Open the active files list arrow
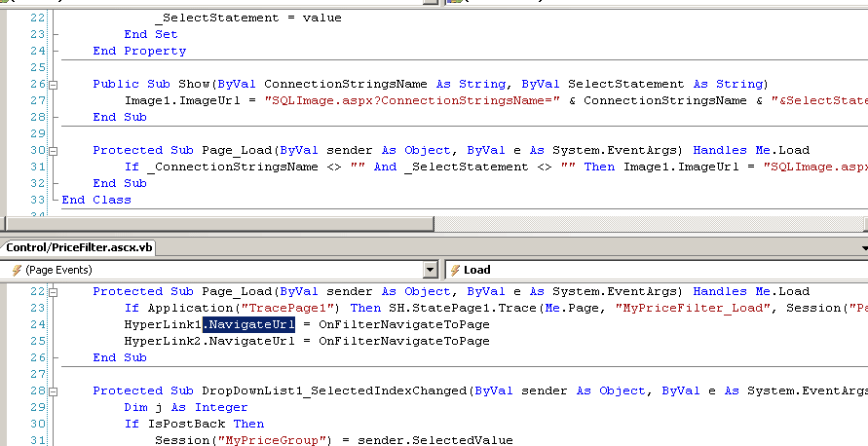This screenshot has height=446, width=868. 865,248
